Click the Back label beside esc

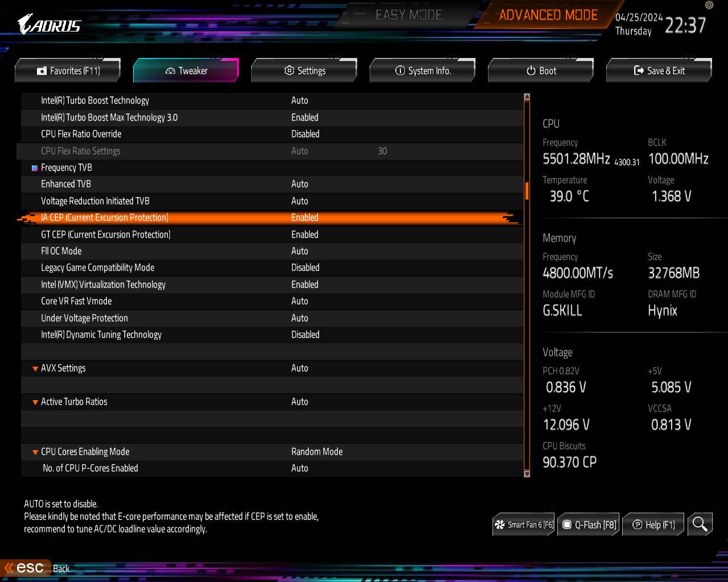click(61, 568)
